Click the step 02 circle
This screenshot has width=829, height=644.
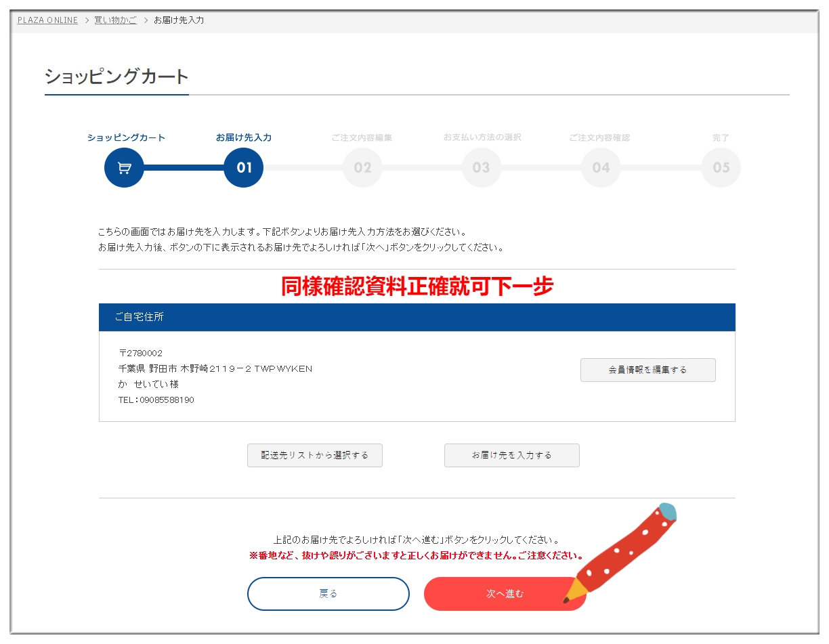click(362, 168)
